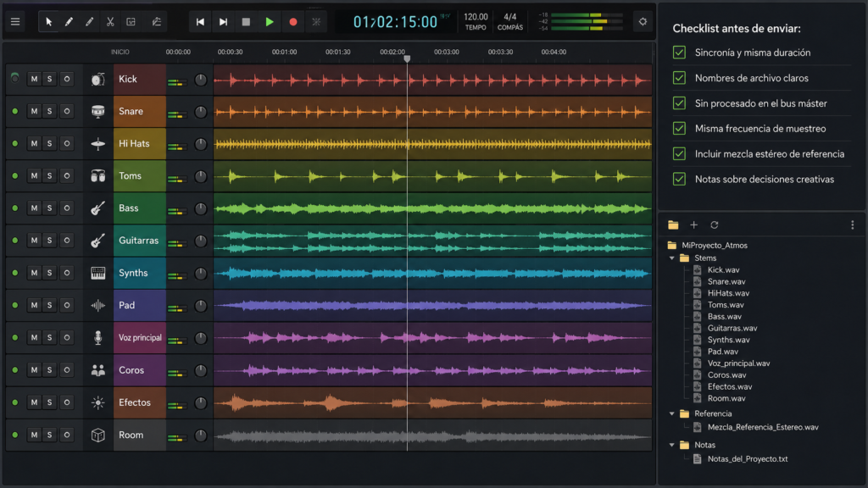Viewport: 868px width, 488px height.
Task: Click the Voz principal microphone icon
Action: [x=98, y=337]
